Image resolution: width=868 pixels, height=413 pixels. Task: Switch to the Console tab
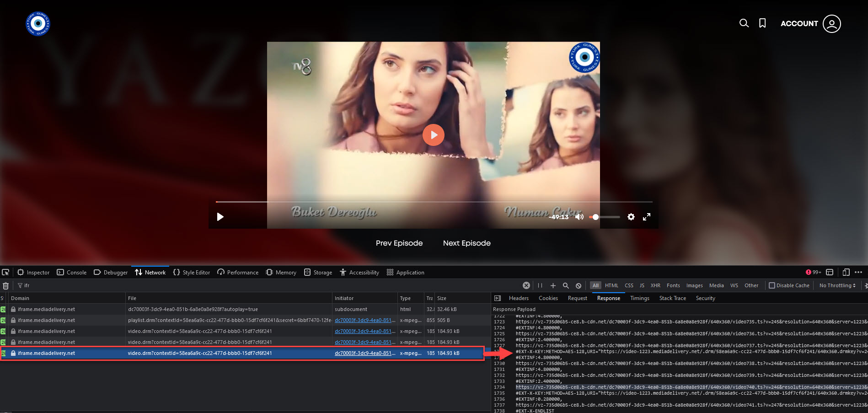coord(72,273)
